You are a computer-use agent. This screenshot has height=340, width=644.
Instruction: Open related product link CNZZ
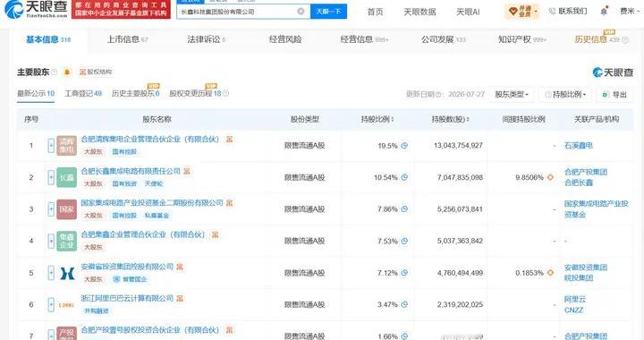pos(573,310)
